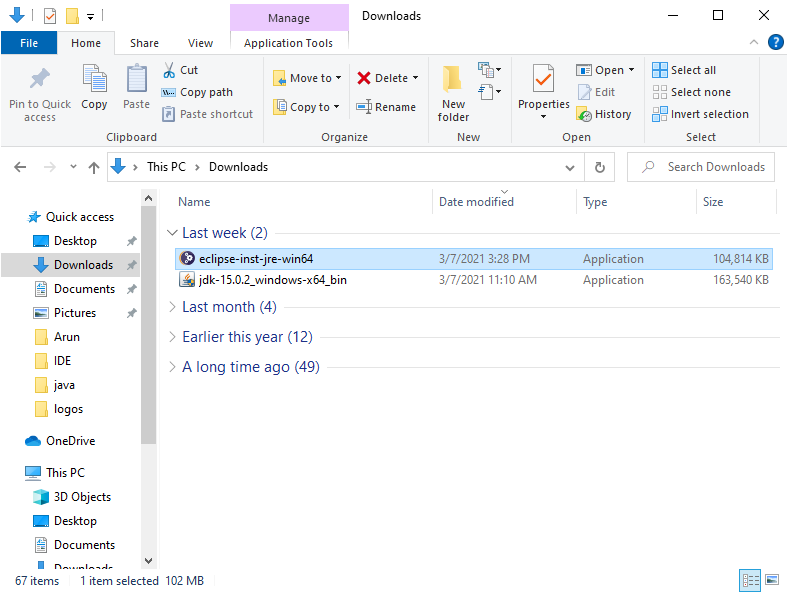The image size is (788, 593).
Task: Sort by the Size column header
Action: click(713, 202)
